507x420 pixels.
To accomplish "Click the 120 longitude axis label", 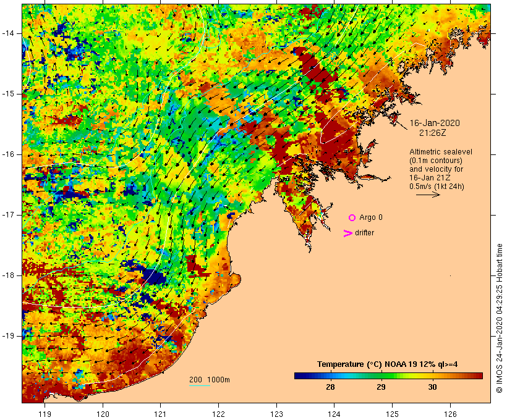I will (103, 414).
